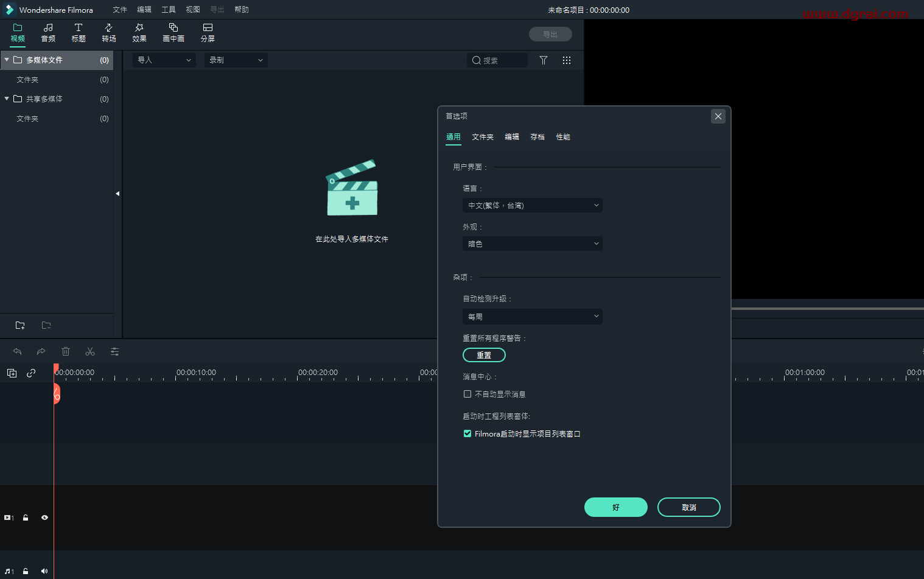
Task: Toggle lock on video track 1
Action: tap(26, 518)
